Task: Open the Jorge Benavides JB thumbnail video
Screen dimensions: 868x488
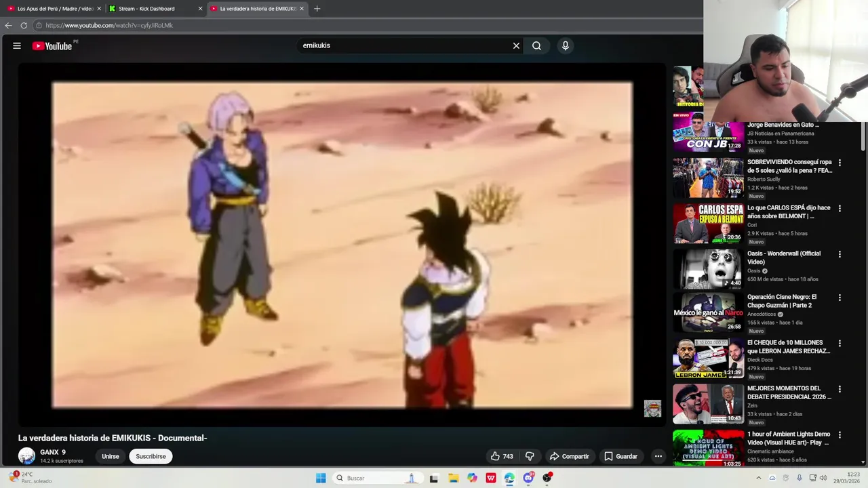Action: (708, 131)
